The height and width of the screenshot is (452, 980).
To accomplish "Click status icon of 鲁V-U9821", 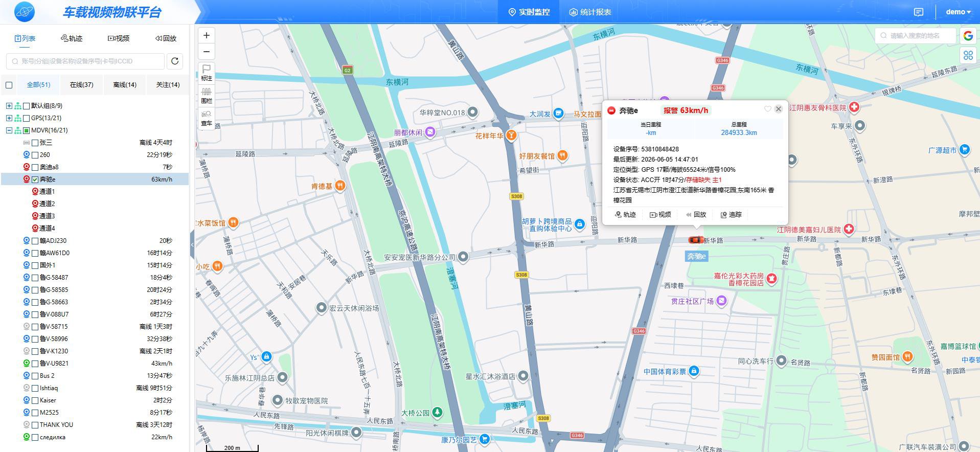I will pyautogui.click(x=27, y=363).
